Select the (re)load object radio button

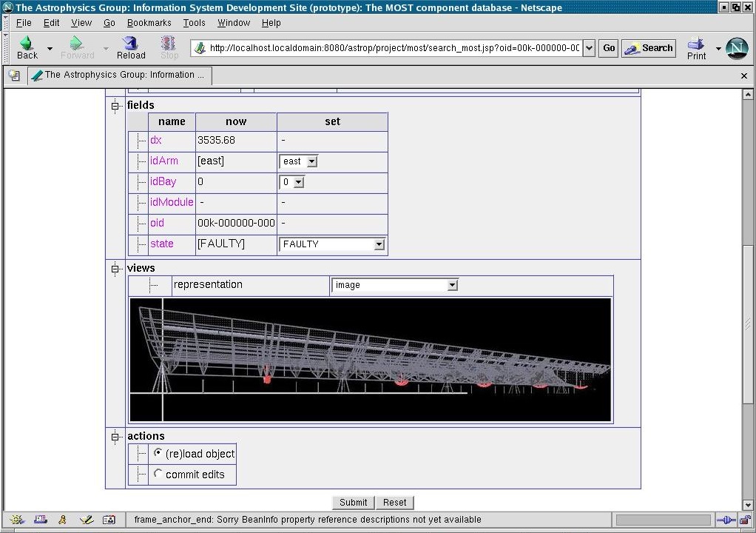click(158, 453)
